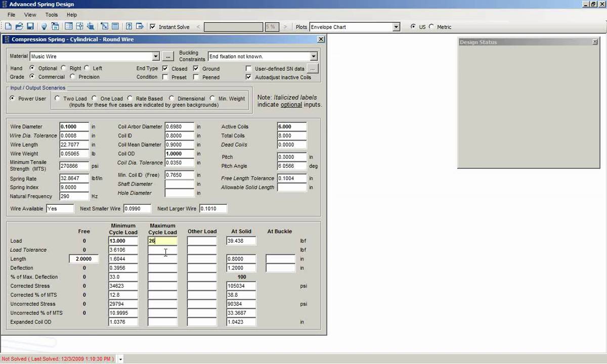Click the Wire Diameter input field
Viewport: 607px width, 364px height.
pos(74,126)
